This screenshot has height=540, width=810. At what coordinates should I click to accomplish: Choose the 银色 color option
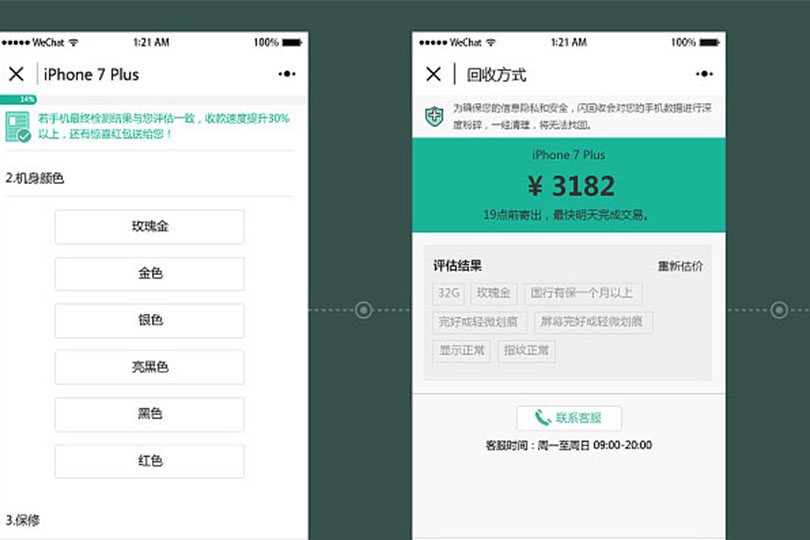[149, 320]
